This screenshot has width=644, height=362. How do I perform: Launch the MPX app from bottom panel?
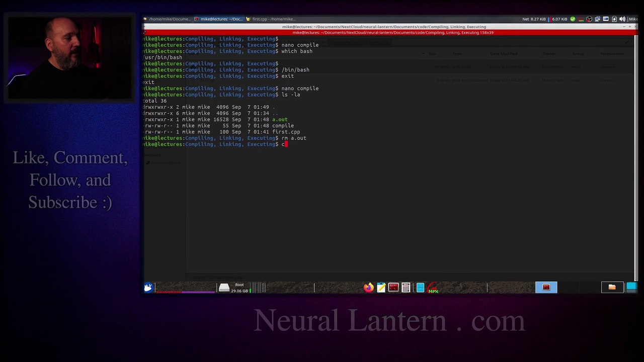(433, 288)
